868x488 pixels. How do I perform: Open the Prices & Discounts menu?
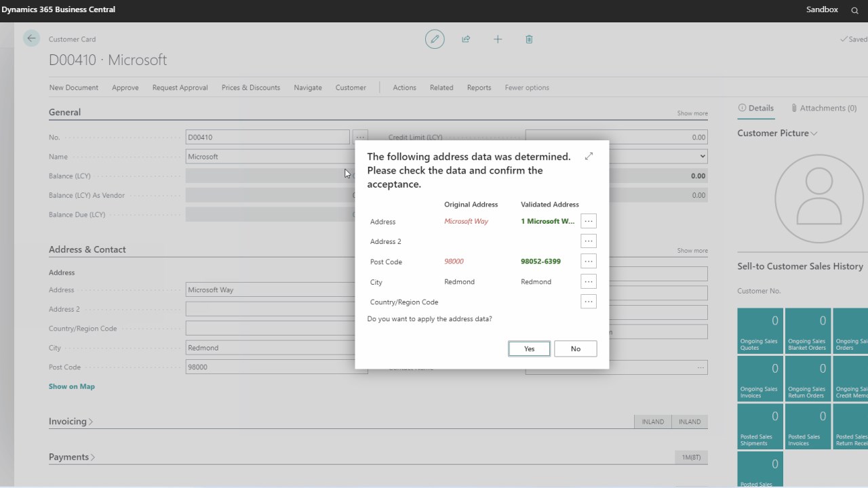pos(251,87)
